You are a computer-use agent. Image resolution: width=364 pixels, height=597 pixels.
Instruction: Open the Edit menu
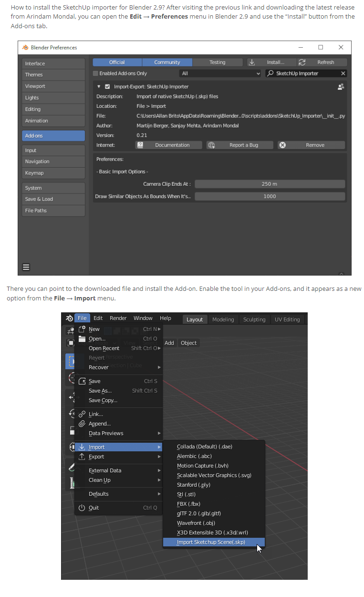click(98, 318)
